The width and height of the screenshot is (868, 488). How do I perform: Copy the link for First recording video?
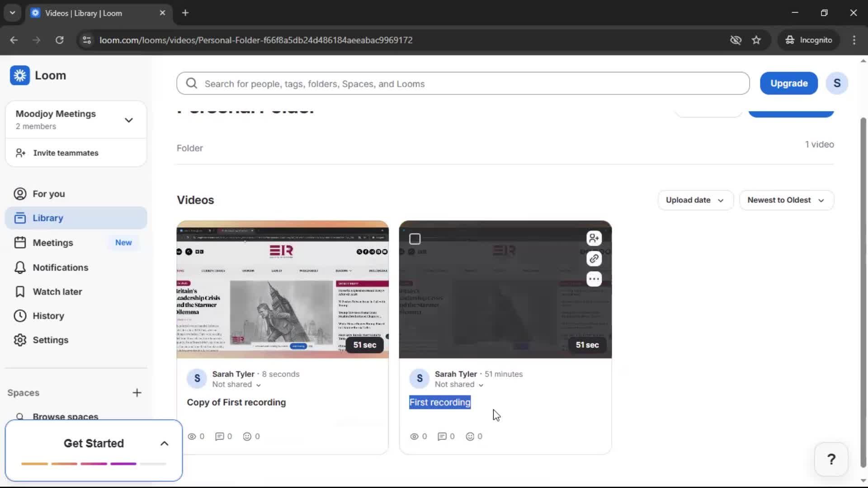point(594,258)
